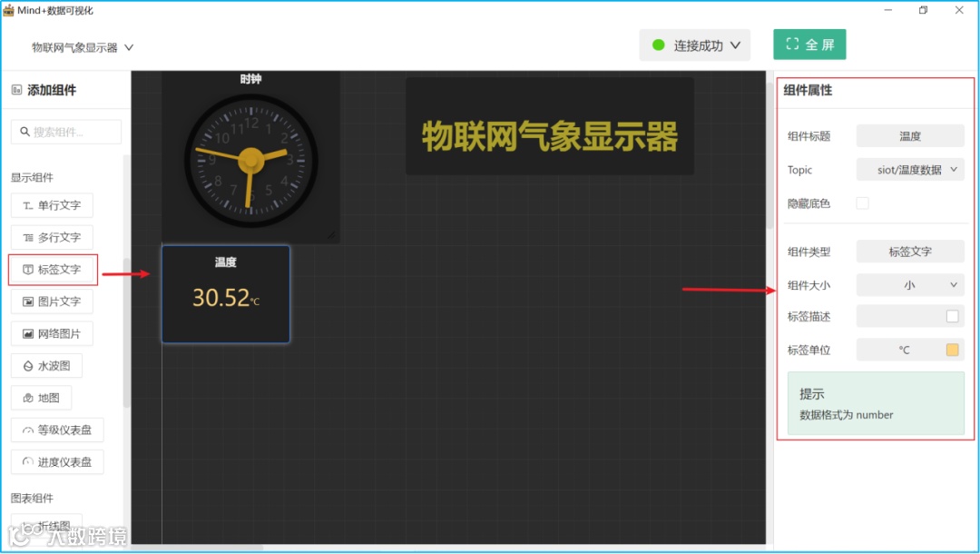This screenshot has width=980, height=554.
Task: Select the single-line text (单行文字) component icon
Action: 27,206
